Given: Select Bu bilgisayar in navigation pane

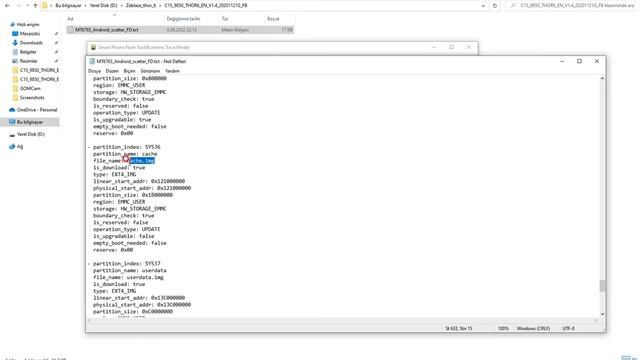Looking at the screenshot, I should [x=30, y=122].
